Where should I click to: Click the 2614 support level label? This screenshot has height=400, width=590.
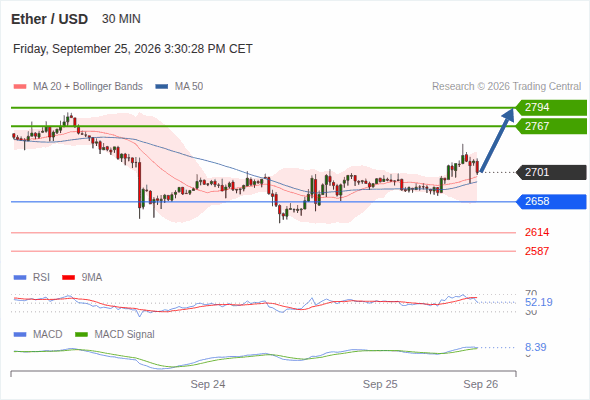pyautogui.click(x=537, y=232)
